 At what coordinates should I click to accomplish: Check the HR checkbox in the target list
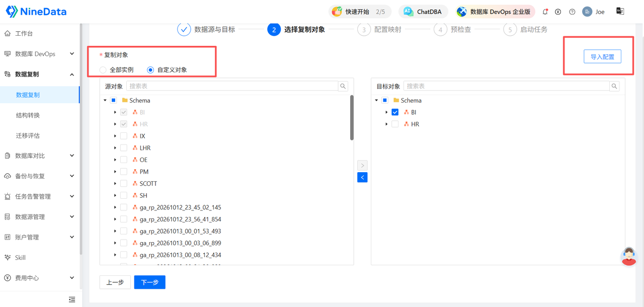click(x=395, y=124)
